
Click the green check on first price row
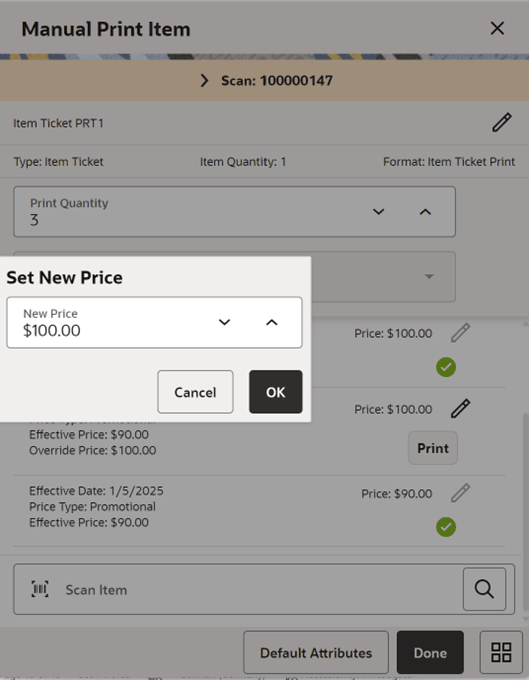click(x=446, y=367)
